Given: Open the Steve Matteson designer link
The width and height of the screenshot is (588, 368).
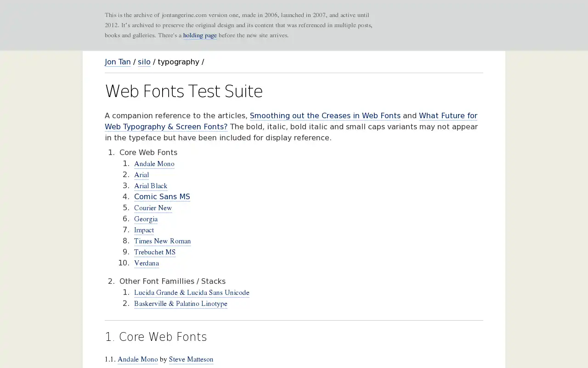Looking at the screenshot, I should pos(191,359).
